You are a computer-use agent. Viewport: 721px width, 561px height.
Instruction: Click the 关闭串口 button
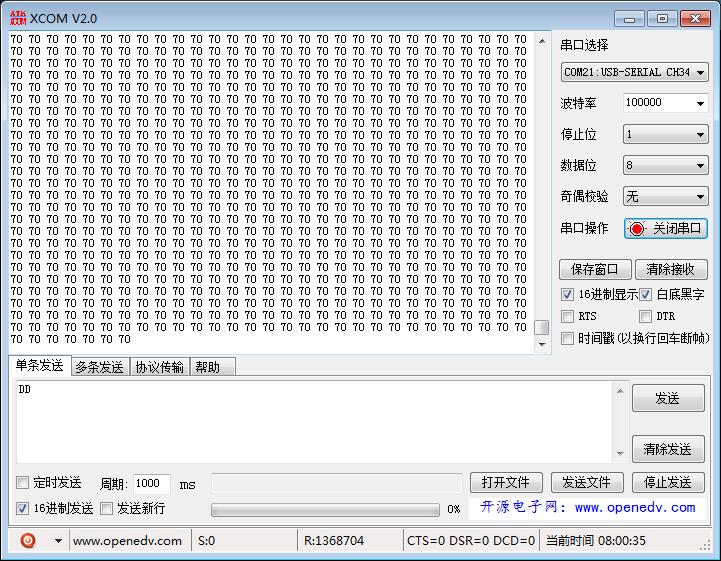(x=665, y=229)
